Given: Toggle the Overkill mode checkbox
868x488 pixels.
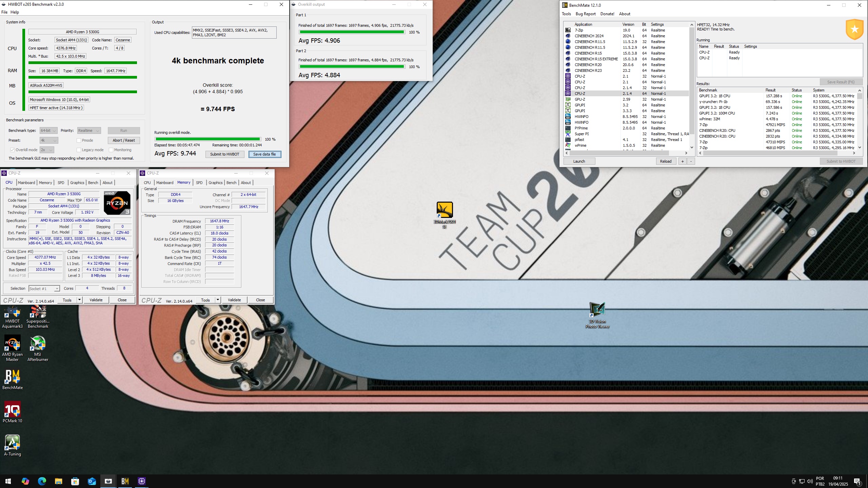Looking at the screenshot, I should click(x=12, y=150).
